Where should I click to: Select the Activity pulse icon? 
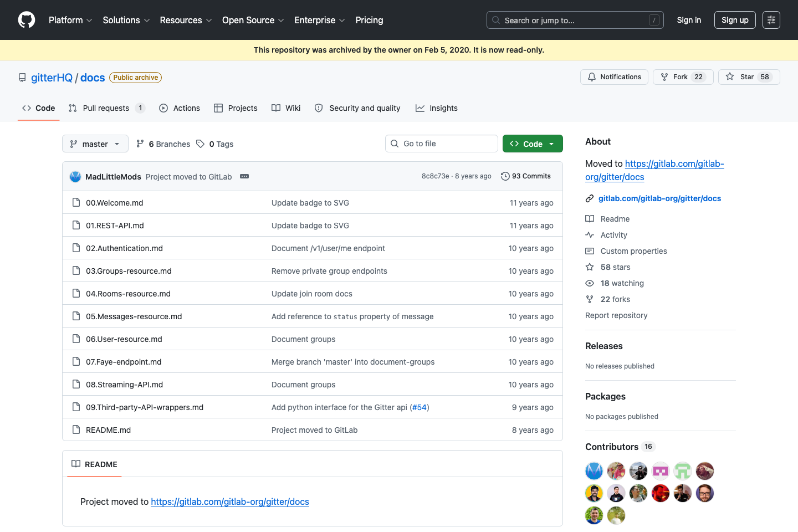point(590,234)
